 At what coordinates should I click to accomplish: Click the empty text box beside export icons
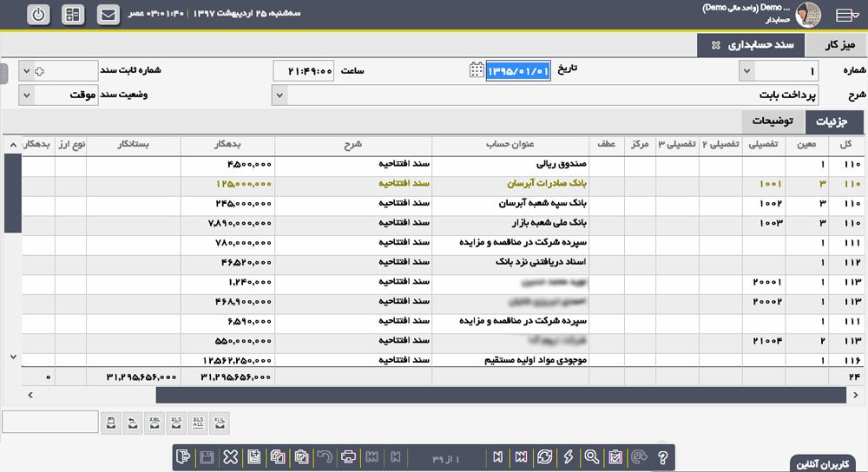(x=49, y=423)
